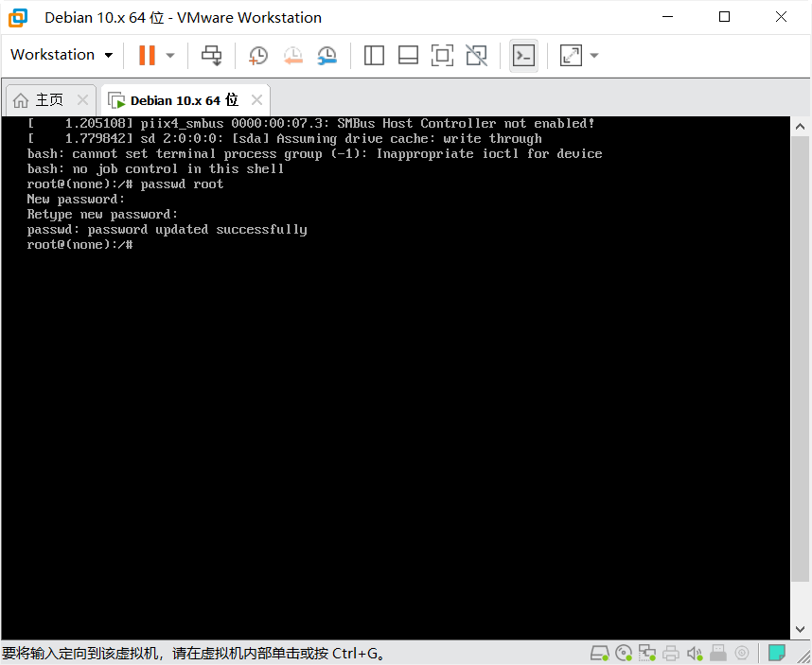
Task: Expand the power options dropdown arrow
Action: coord(169,56)
